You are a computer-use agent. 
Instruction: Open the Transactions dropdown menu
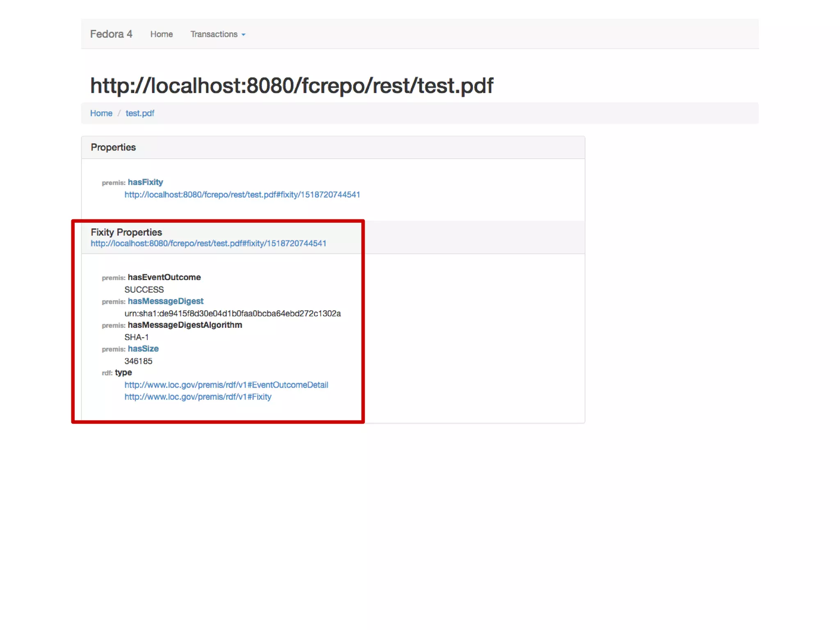click(x=214, y=34)
